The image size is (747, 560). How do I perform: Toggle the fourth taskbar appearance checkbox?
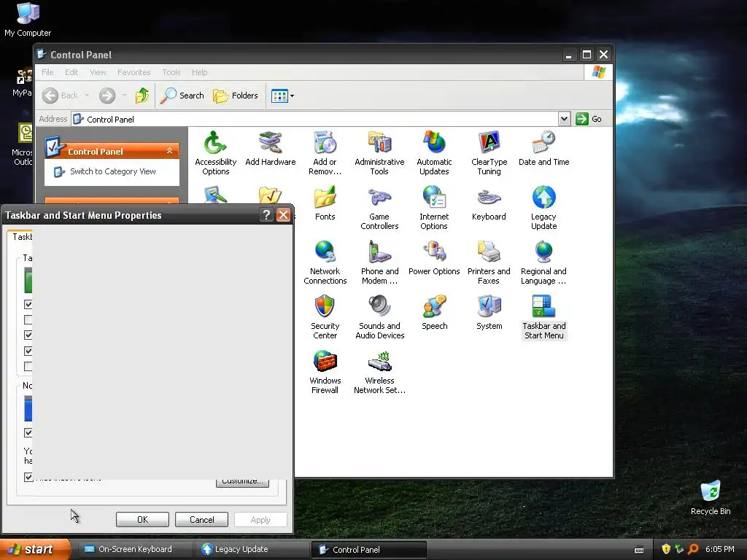click(28, 351)
